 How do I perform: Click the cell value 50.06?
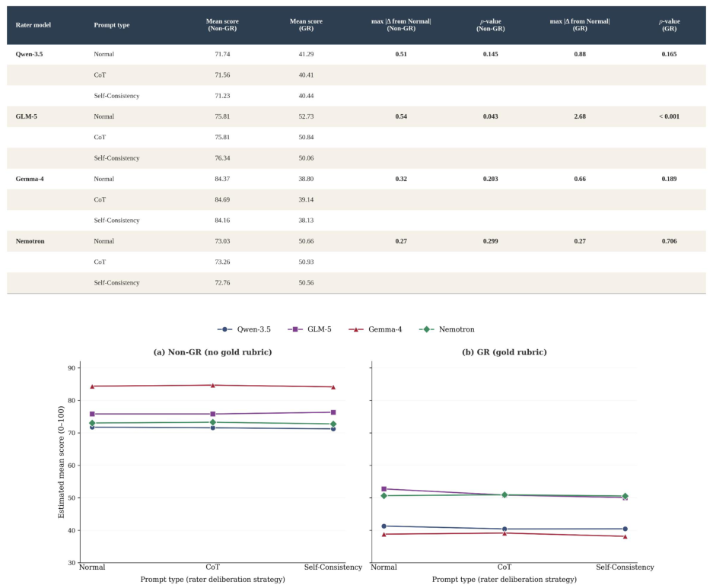click(x=306, y=158)
